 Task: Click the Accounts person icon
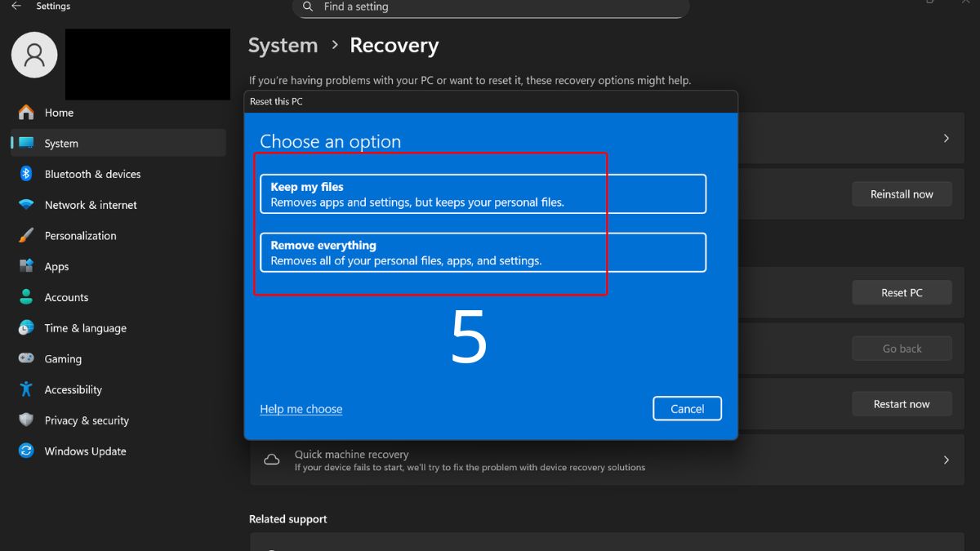pos(26,297)
